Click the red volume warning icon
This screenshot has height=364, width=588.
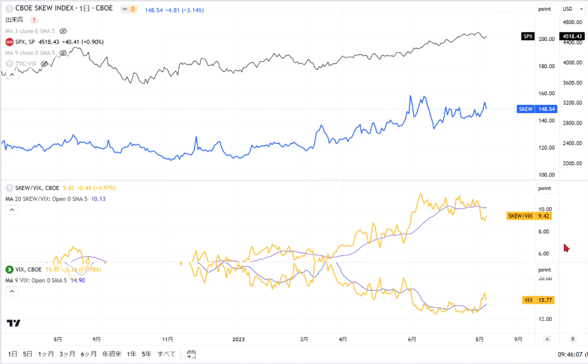(34, 20)
